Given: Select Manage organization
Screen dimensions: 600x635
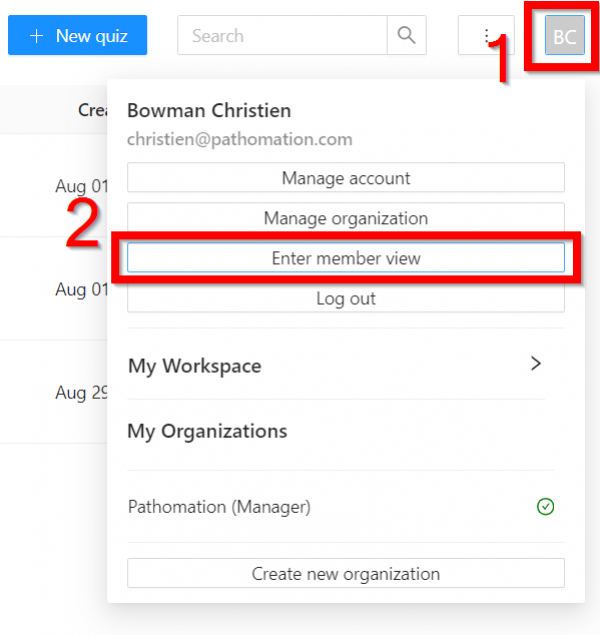Looking at the screenshot, I should coord(346,218).
